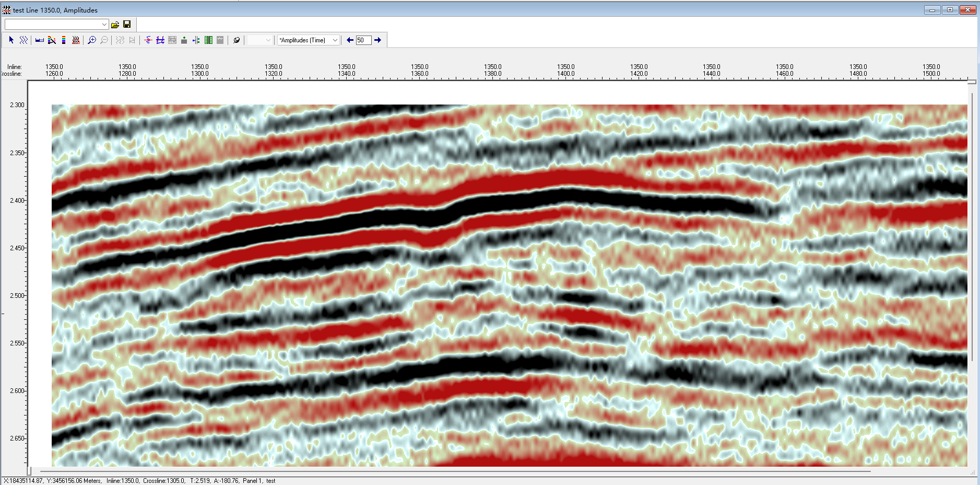Click the grayed wavy traces icon
980x485 pixels.
pyautogui.click(x=120, y=40)
